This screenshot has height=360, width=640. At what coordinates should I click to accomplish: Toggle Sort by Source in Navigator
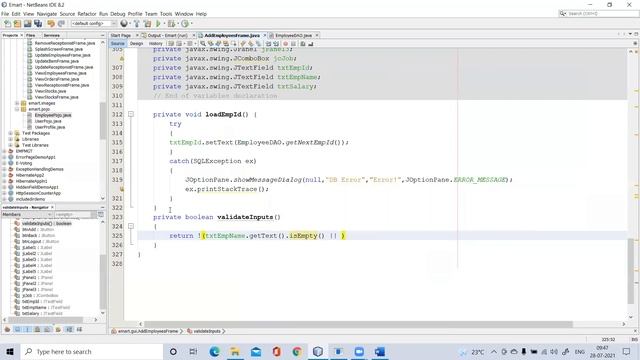pyautogui.click(x=79, y=329)
